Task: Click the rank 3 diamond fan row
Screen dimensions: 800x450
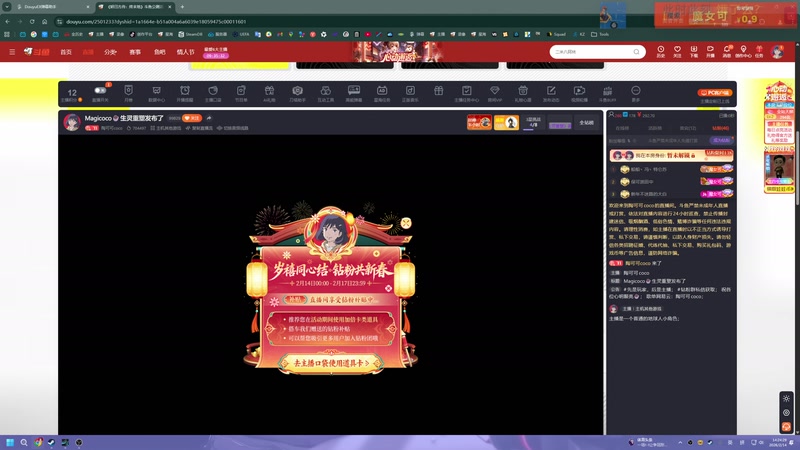Action: [671, 194]
